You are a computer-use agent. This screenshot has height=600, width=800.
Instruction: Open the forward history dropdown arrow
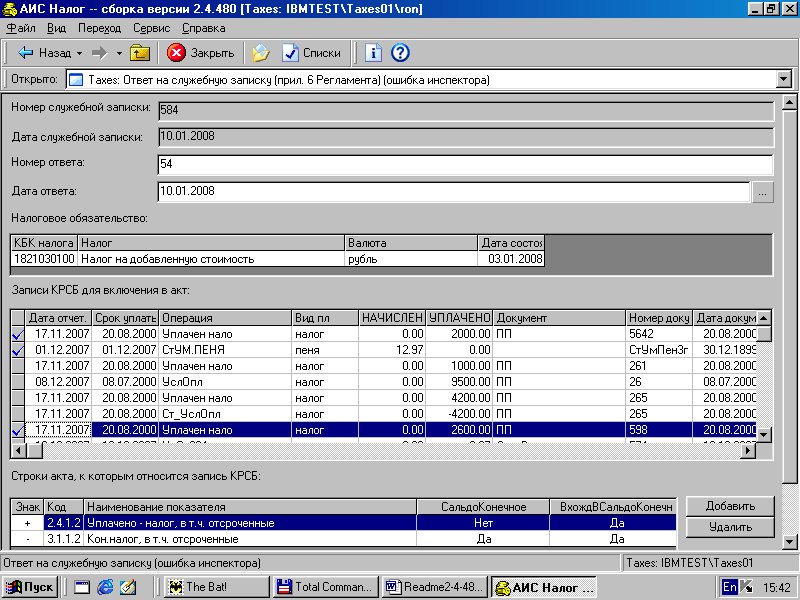point(119,53)
